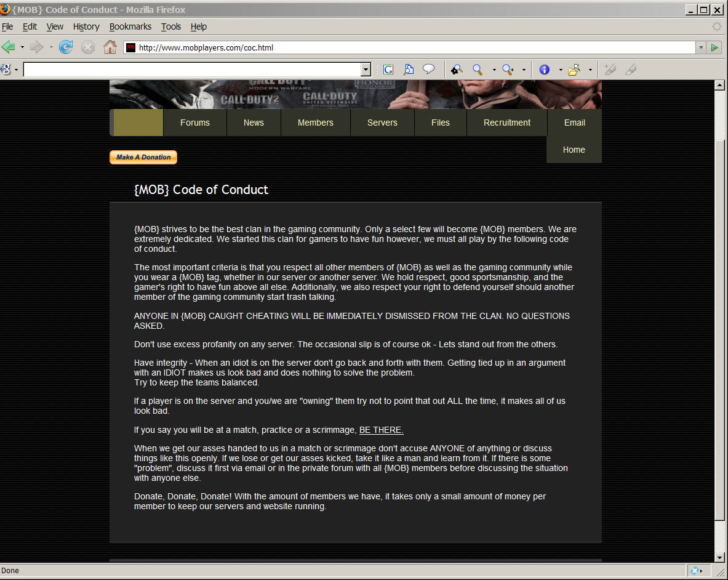This screenshot has height=580, width=728.
Task: Click the page scrollbar down arrow
Action: (719, 557)
